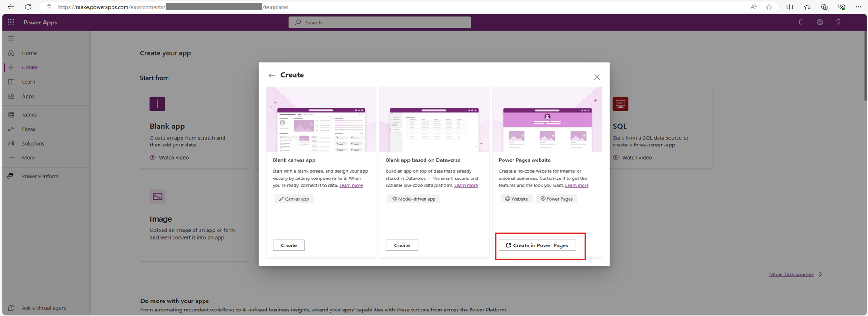Click the browser address bar URL
The height and width of the screenshot is (316, 868).
pos(173,7)
